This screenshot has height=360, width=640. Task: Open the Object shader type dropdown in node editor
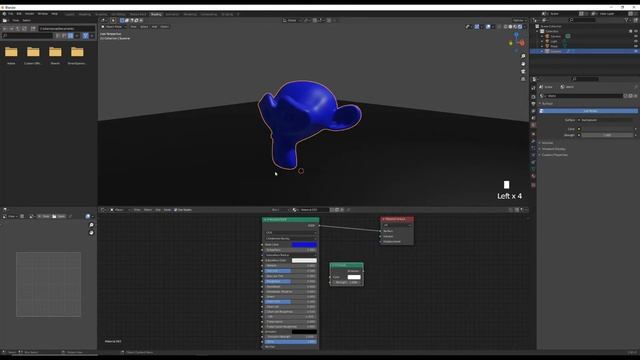pyautogui.click(x=119, y=210)
